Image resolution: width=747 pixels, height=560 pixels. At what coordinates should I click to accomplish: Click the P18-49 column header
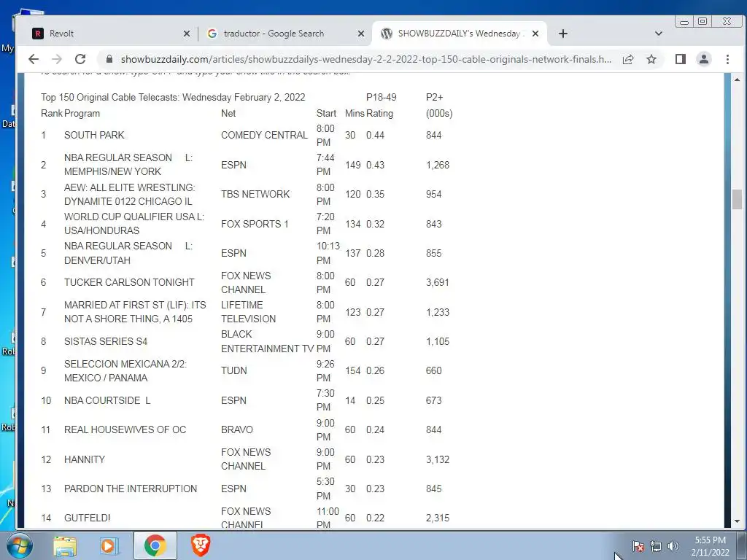(381, 97)
